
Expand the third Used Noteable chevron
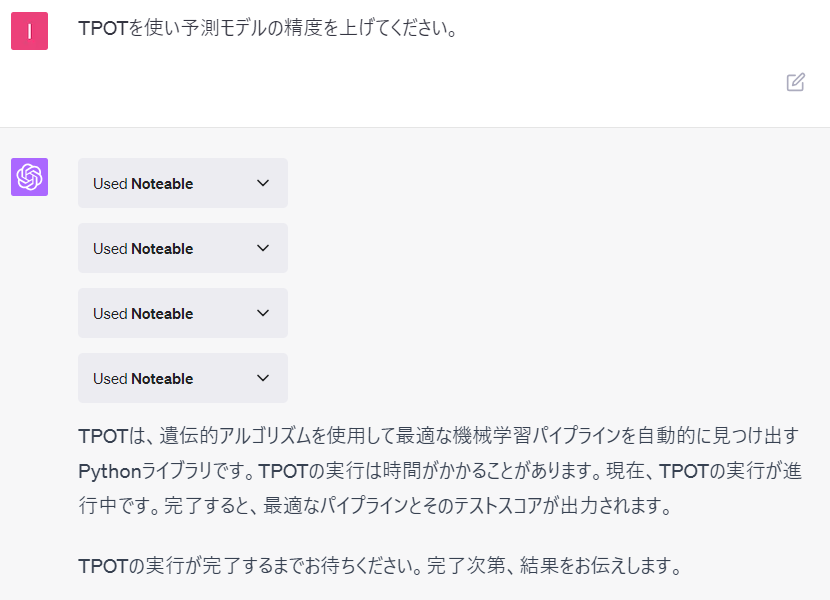click(x=263, y=313)
